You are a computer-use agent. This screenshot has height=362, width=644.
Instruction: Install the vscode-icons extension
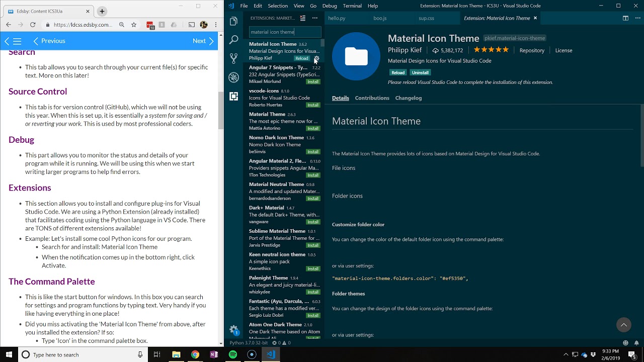[x=313, y=105]
